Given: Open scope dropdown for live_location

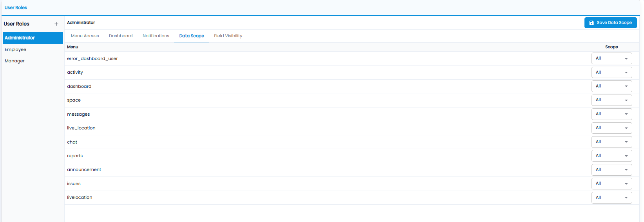Looking at the screenshot, I should tap(611, 128).
